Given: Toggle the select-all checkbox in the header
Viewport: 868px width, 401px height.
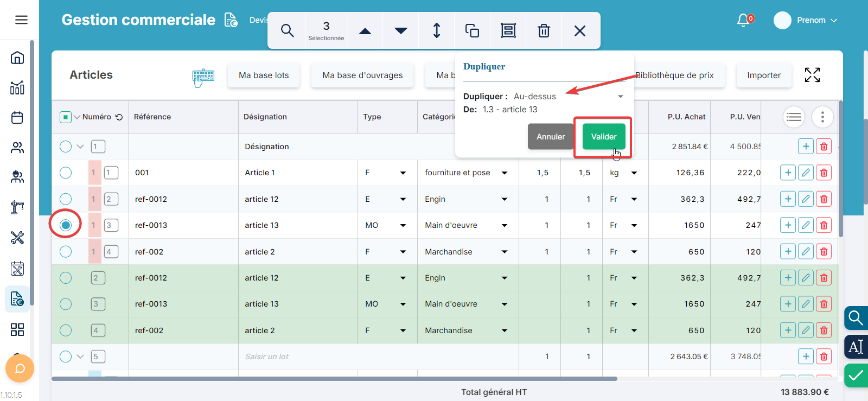Looking at the screenshot, I should tap(66, 117).
